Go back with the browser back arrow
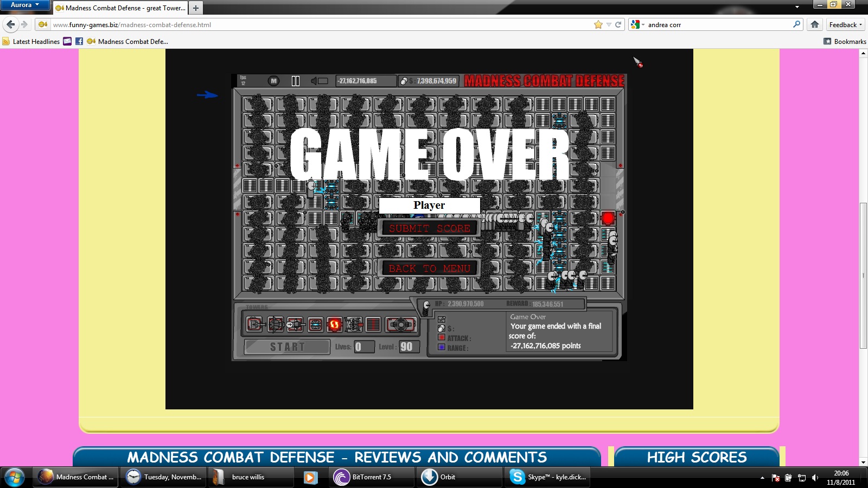This screenshot has height=488, width=868. point(11,24)
